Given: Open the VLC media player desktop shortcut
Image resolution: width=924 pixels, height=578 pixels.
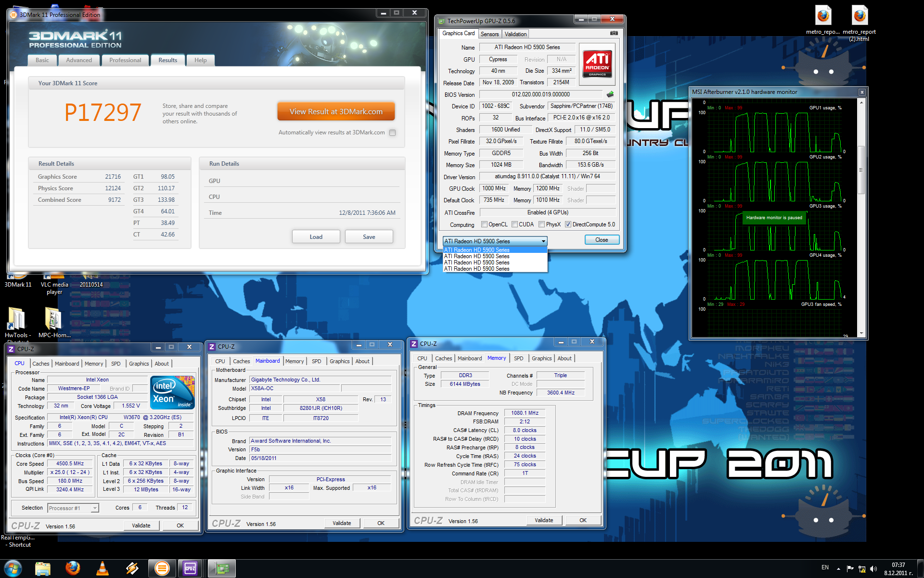Looking at the screenshot, I should click(x=54, y=284).
